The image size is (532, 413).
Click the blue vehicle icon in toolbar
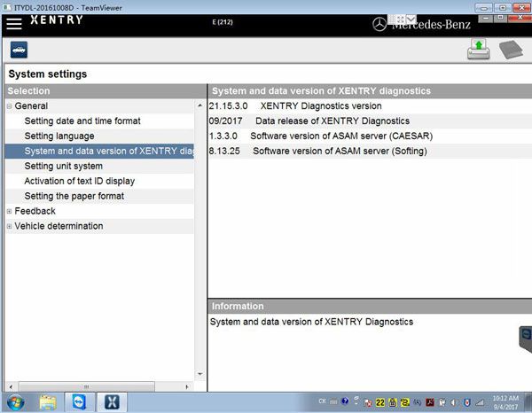19,51
